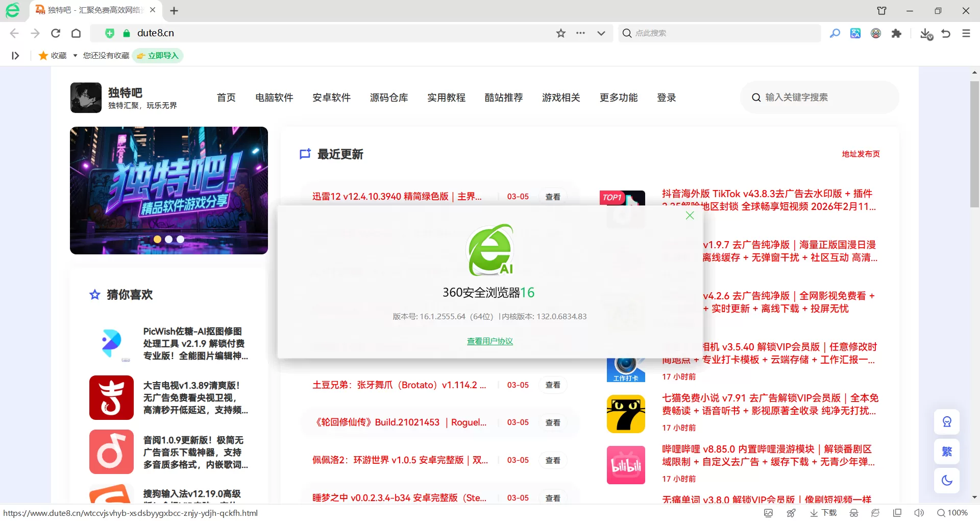Open the translate tool in the toolbar

[x=855, y=33]
